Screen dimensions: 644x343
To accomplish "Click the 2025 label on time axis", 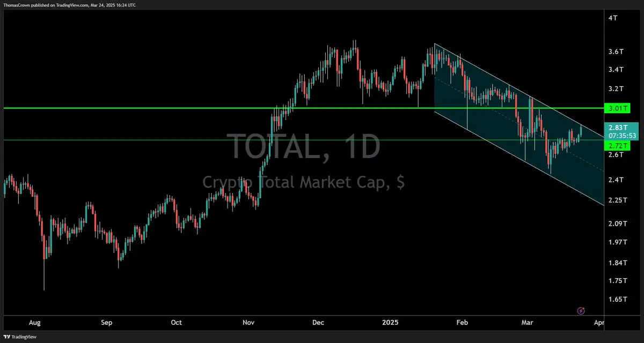I will [390, 323].
